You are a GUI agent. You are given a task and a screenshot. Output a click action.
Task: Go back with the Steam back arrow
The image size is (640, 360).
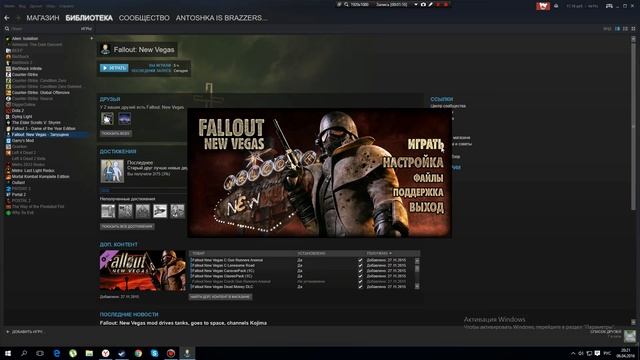coord(7,18)
